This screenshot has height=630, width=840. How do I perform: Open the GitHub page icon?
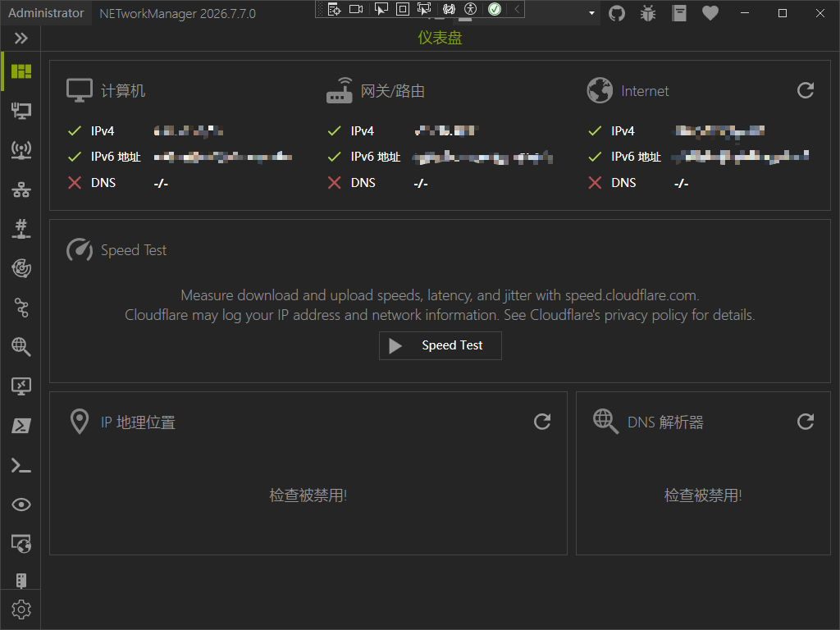point(617,13)
